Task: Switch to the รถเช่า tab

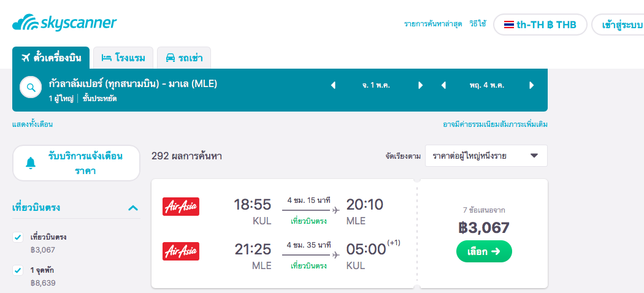Action: click(x=184, y=58)
